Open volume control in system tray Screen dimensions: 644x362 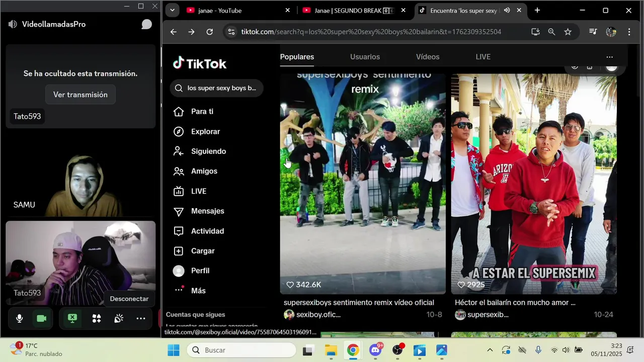[566, 350]
